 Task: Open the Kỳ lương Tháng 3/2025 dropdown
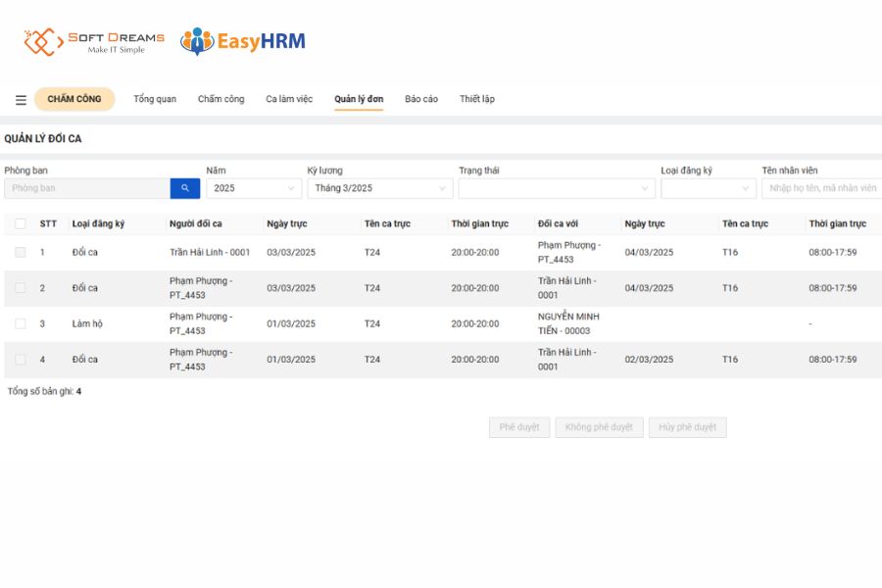click(379, 188)
